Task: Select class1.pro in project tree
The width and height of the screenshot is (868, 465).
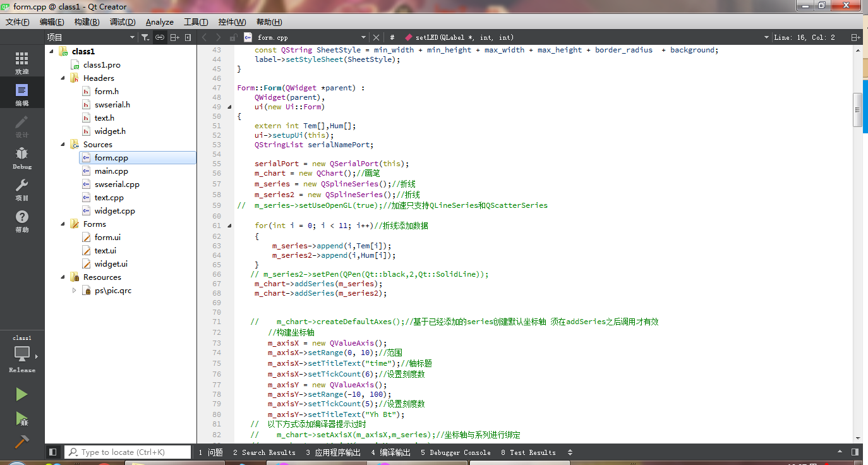Action: point(102,65)
